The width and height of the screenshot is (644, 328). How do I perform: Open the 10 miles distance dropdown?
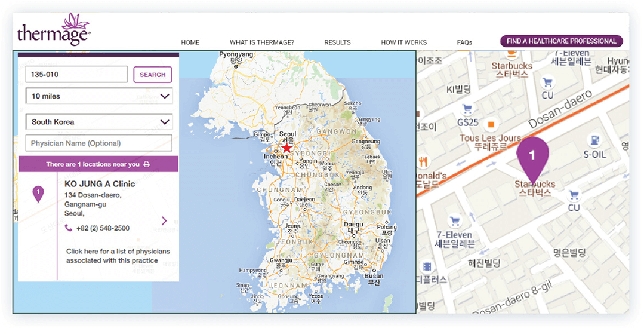(99, 96)
